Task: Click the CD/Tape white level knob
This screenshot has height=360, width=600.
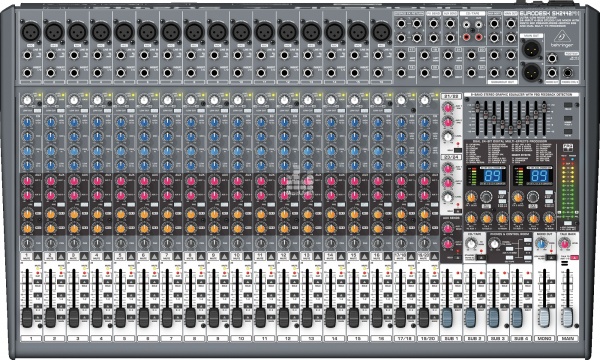Action: point(471,244)
